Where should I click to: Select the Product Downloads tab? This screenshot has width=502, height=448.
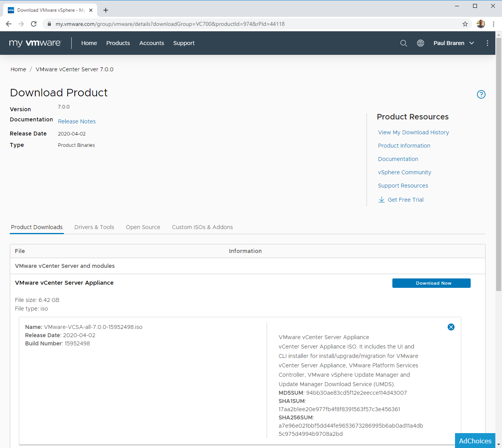tap(37, 227)
